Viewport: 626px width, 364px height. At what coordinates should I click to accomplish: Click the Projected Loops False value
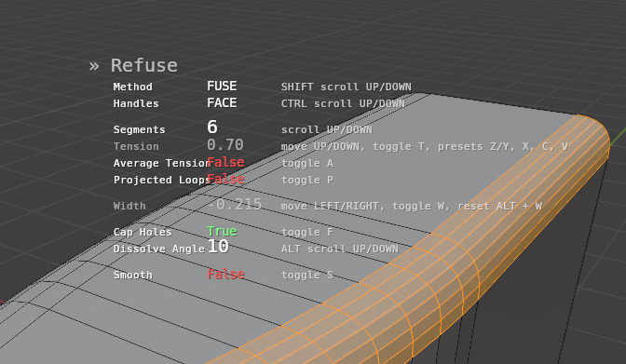pos(225,179)
